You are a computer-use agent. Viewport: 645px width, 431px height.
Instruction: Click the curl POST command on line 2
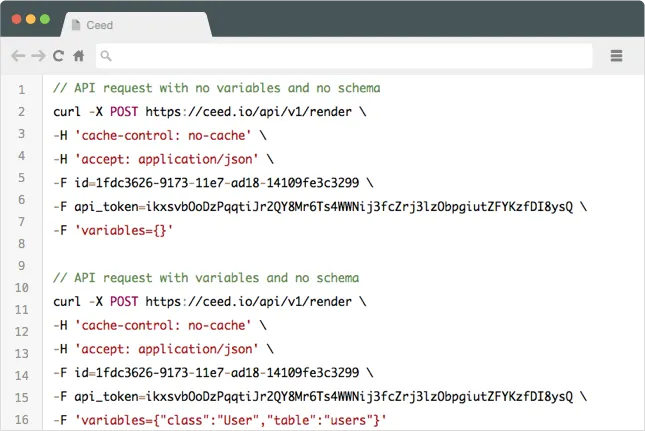click(x=209, y=111)
